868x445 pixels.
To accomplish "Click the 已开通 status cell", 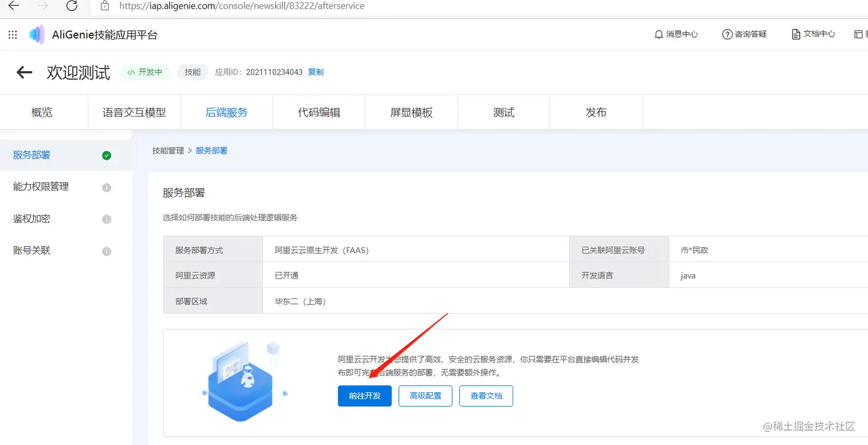I will (x=416, y=276).
